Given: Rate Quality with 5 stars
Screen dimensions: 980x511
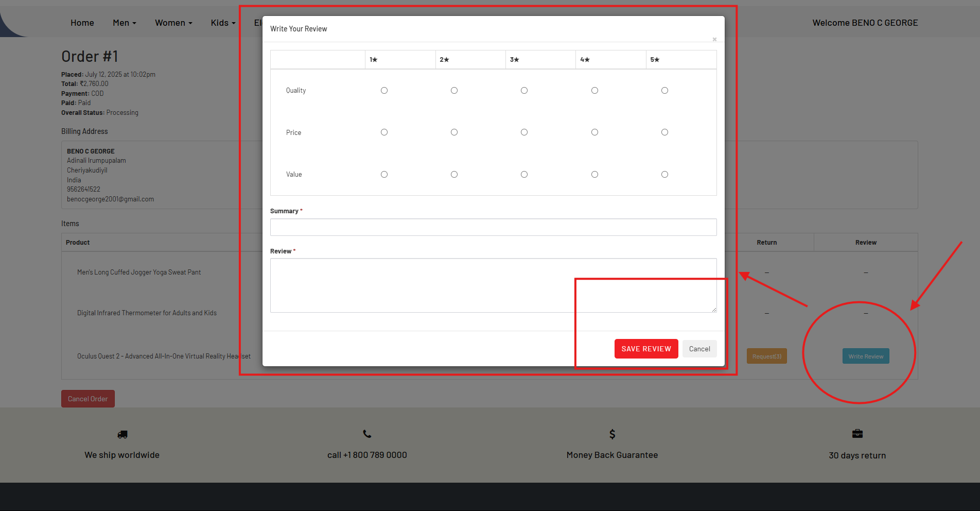Looking at the screenshot, I should point(664,91).
